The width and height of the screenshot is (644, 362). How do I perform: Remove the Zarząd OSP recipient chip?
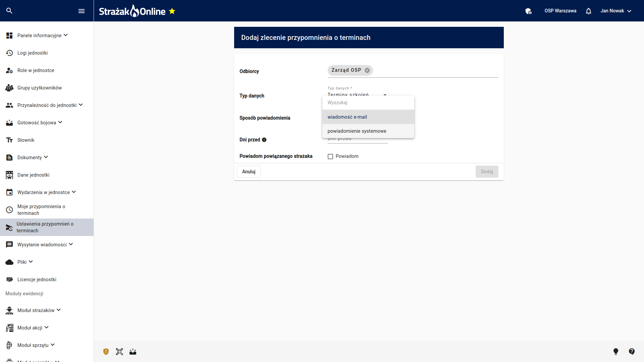(x=367, y=70)
